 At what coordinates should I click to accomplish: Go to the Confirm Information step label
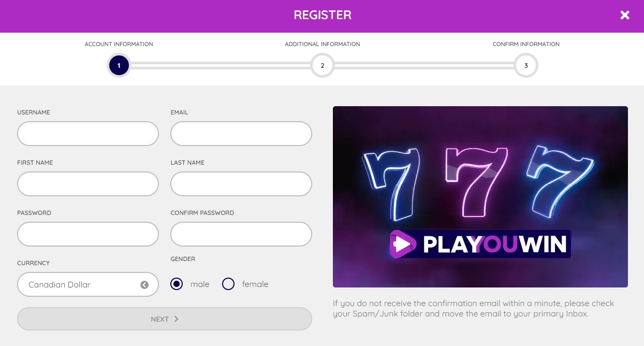[x=526, y=44]
